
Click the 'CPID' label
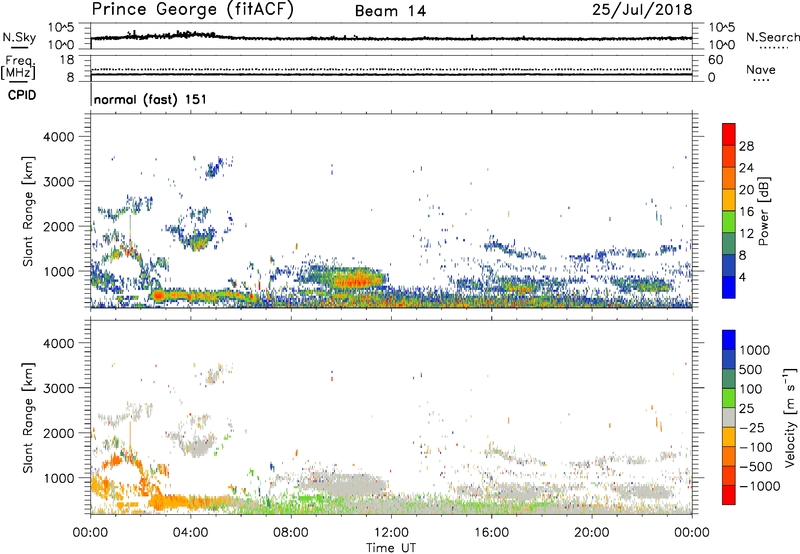pos(22,95)
